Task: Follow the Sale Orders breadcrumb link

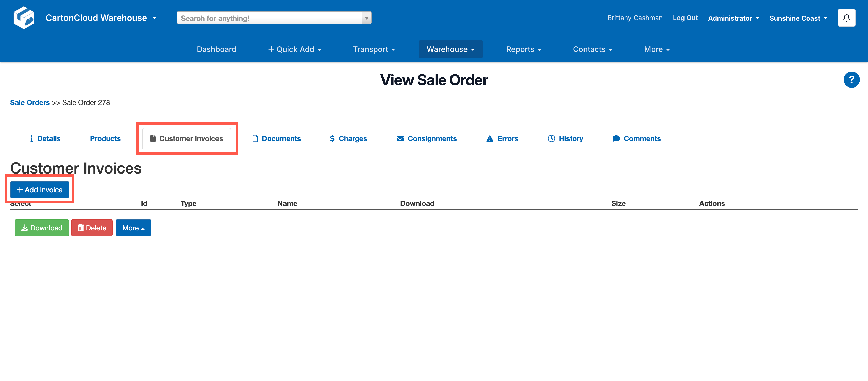Action: 30,102
